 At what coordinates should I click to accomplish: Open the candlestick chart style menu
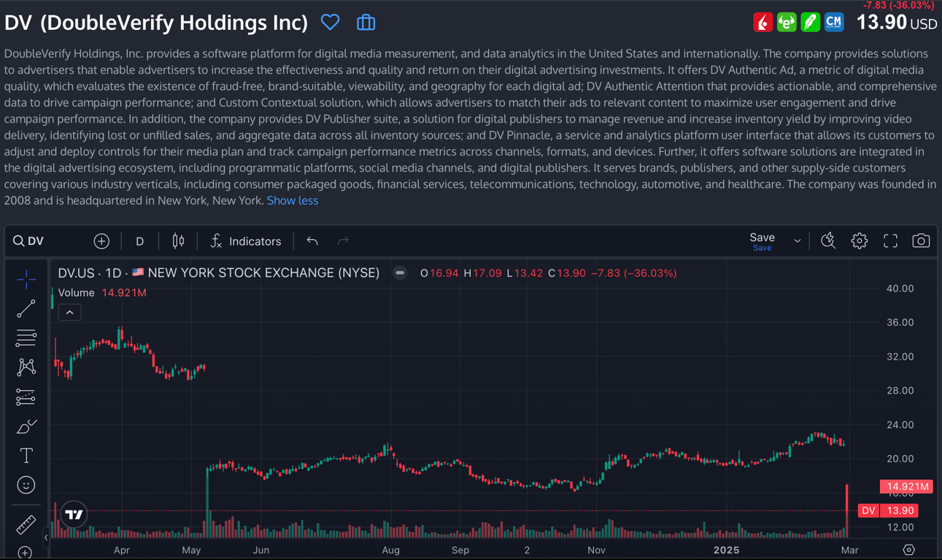178,241
